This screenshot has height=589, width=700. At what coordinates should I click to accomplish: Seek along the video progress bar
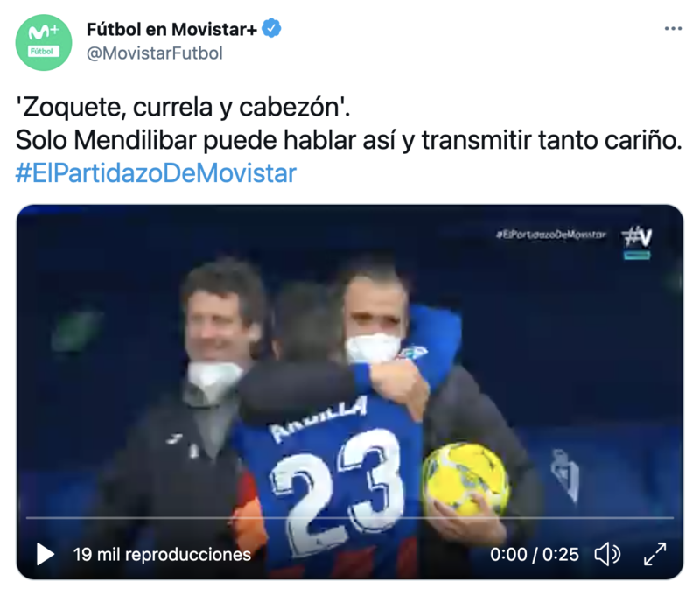pyautogui.click(x=349, y=517)
